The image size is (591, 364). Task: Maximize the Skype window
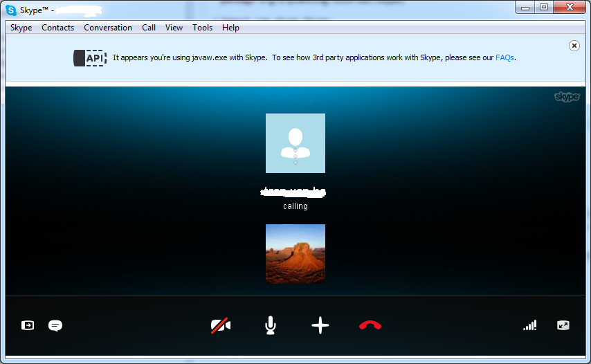click(543, 7)
